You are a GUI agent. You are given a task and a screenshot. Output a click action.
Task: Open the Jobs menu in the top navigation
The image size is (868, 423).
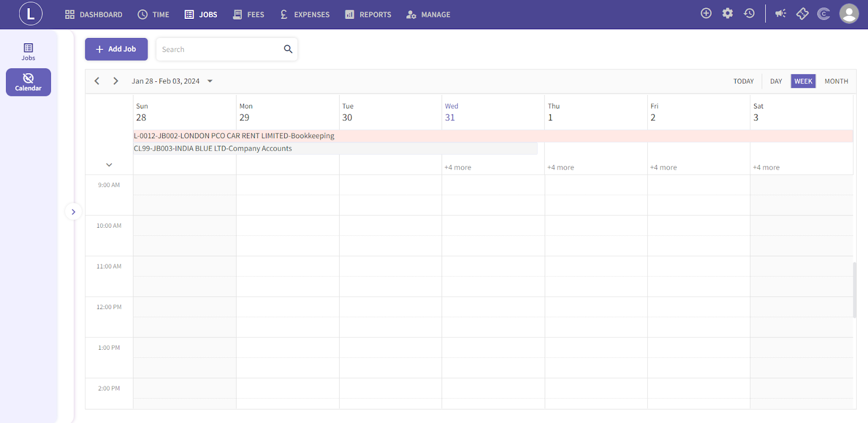(201, 15)
